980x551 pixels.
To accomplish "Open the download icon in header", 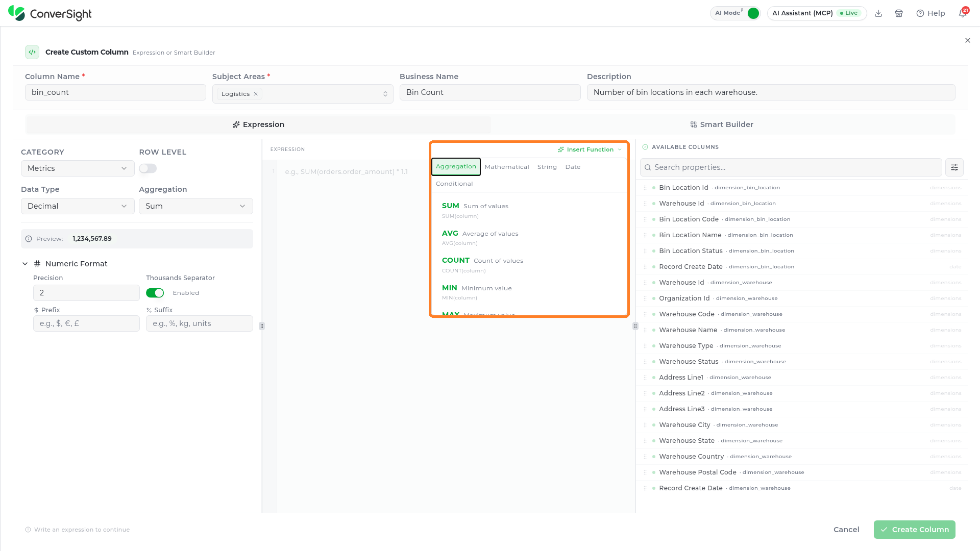I will [878, 13].
